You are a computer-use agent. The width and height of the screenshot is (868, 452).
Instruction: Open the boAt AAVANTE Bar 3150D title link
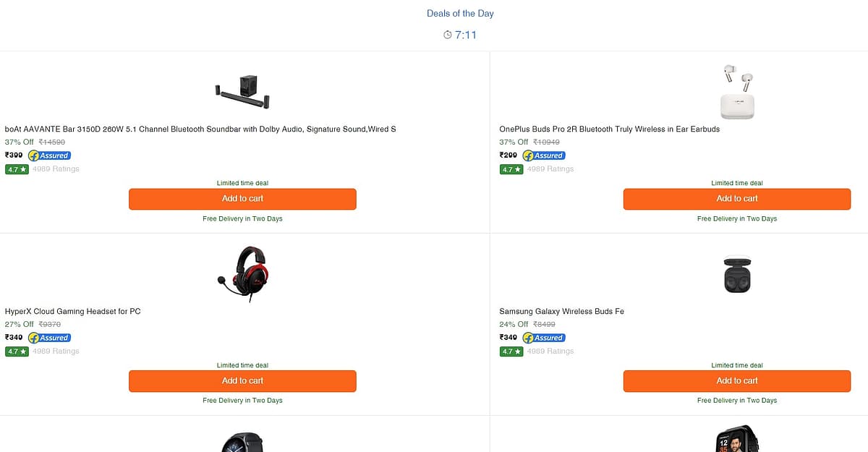200,129
